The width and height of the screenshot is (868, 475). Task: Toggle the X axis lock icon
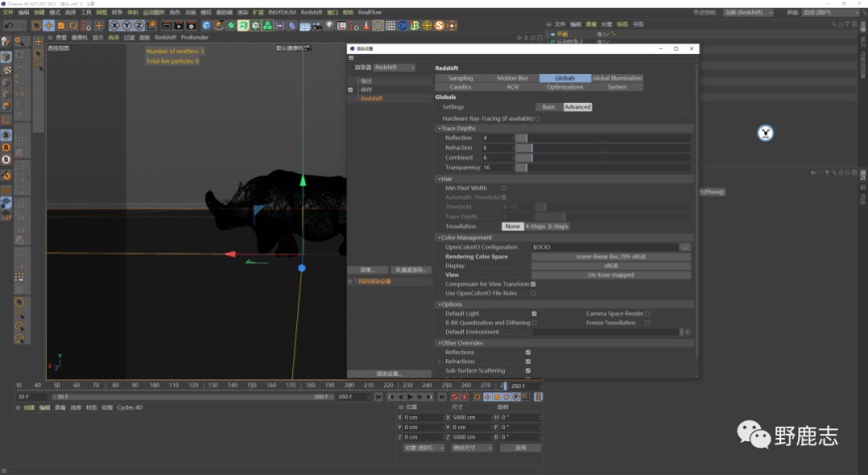tap(114, 26)
